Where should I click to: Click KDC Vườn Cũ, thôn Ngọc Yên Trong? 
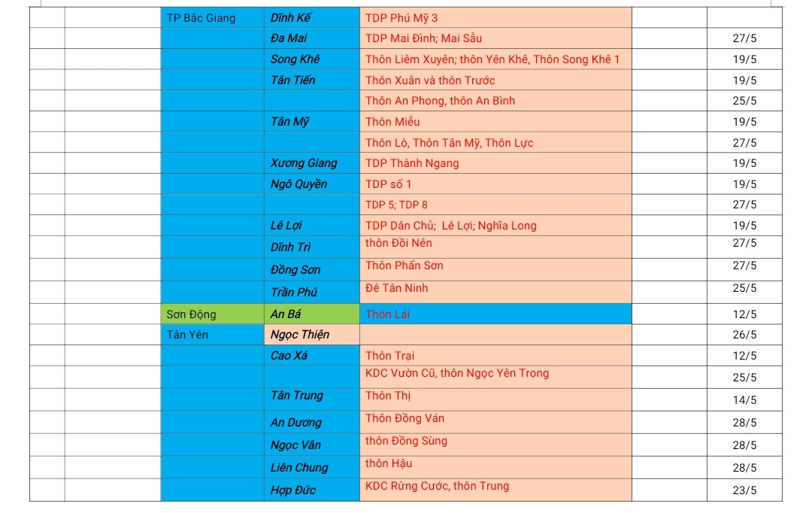click(457, 373)
